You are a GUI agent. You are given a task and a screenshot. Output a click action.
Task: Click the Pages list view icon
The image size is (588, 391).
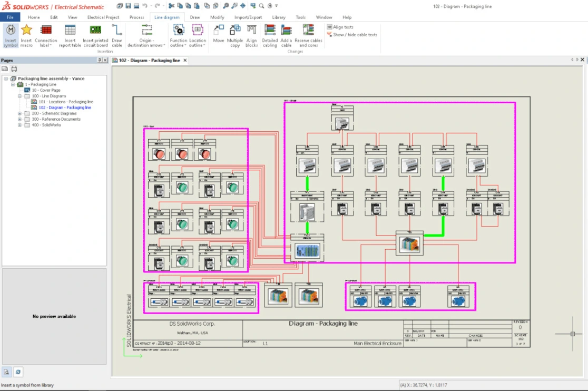pyautogui.click(x=5, y=69)
